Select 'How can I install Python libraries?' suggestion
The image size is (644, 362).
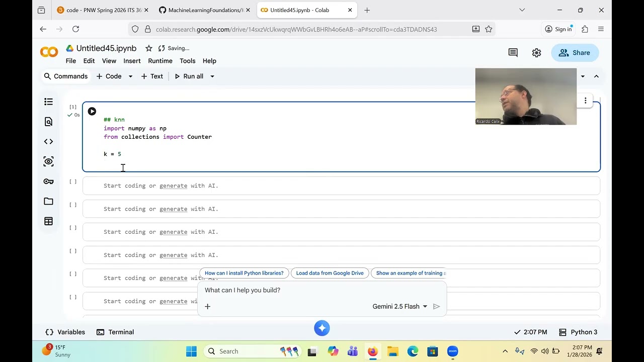244,273
